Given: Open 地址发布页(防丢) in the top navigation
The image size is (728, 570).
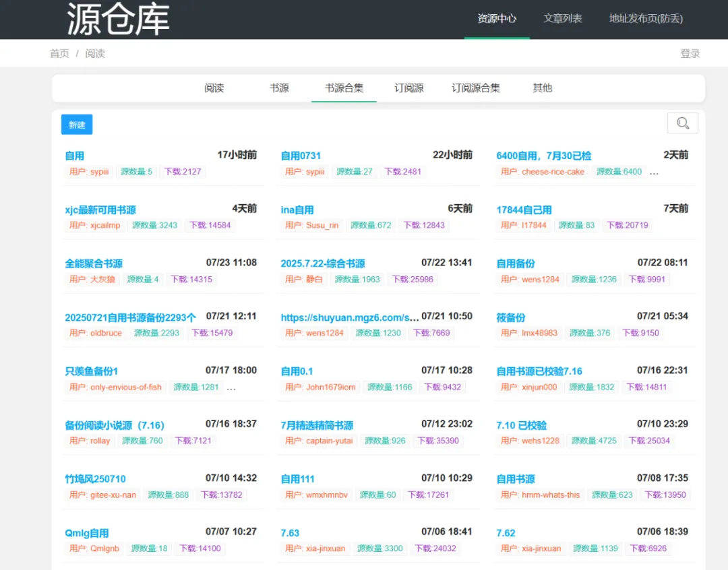Looking at the screenshot, I should pyautogui.click(x=645, y=20).
